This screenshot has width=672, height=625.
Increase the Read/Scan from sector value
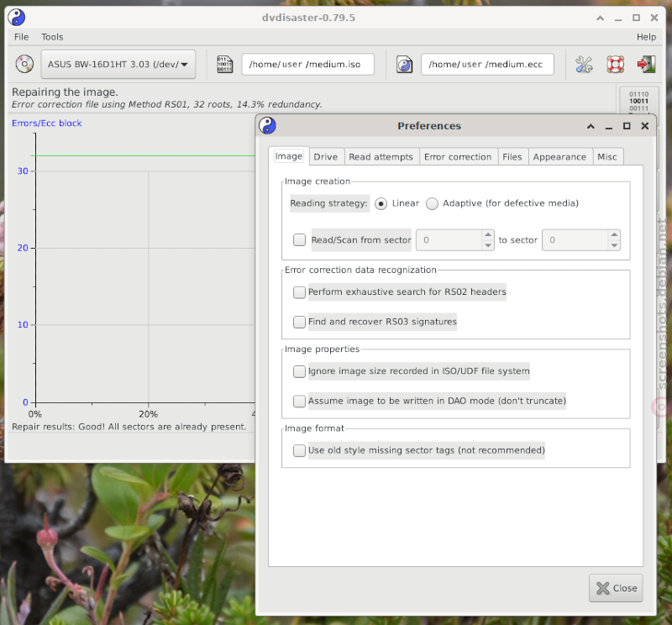pyautogui.click(x=488, y=235)
